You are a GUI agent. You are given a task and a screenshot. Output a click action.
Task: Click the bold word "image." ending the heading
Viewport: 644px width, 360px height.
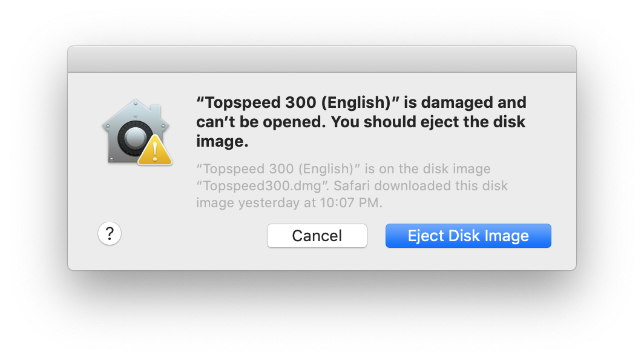[222, 142]
